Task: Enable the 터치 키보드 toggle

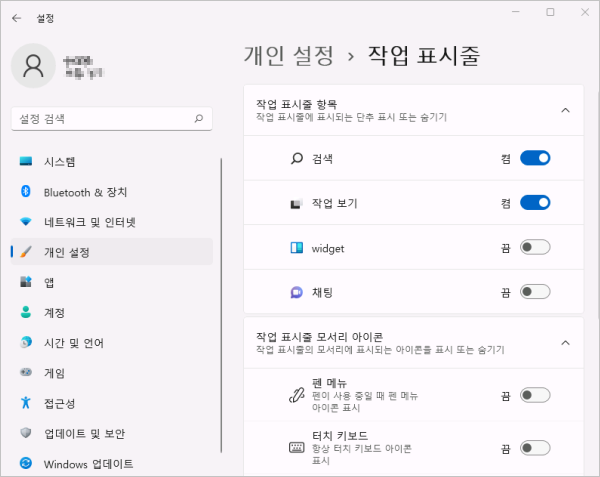Action: coord(535,448)
